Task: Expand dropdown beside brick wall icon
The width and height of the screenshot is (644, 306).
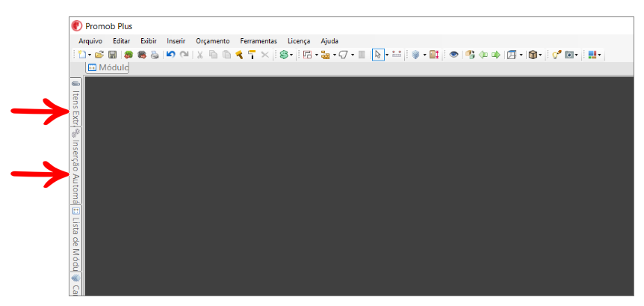Action: (x=335, y=55)
